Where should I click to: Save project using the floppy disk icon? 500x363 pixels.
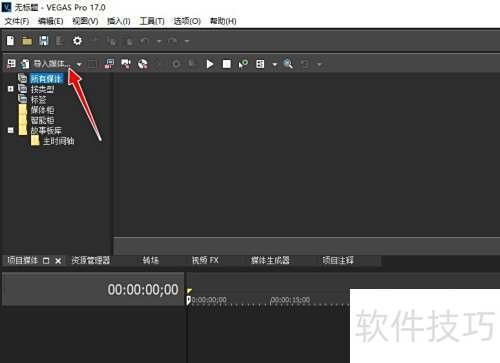pyautogui.click(x=44, y=41)
